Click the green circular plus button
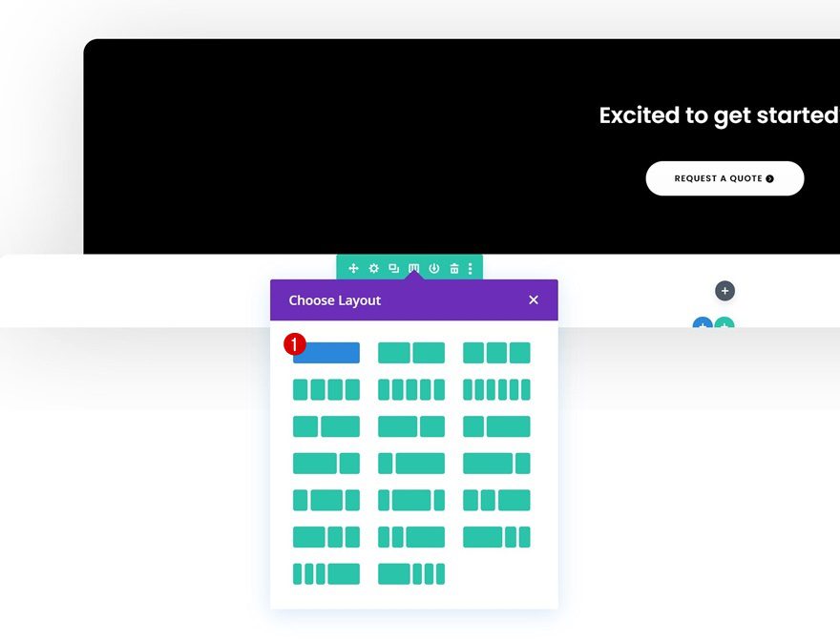The image size is (840, 640). [725, 323]
